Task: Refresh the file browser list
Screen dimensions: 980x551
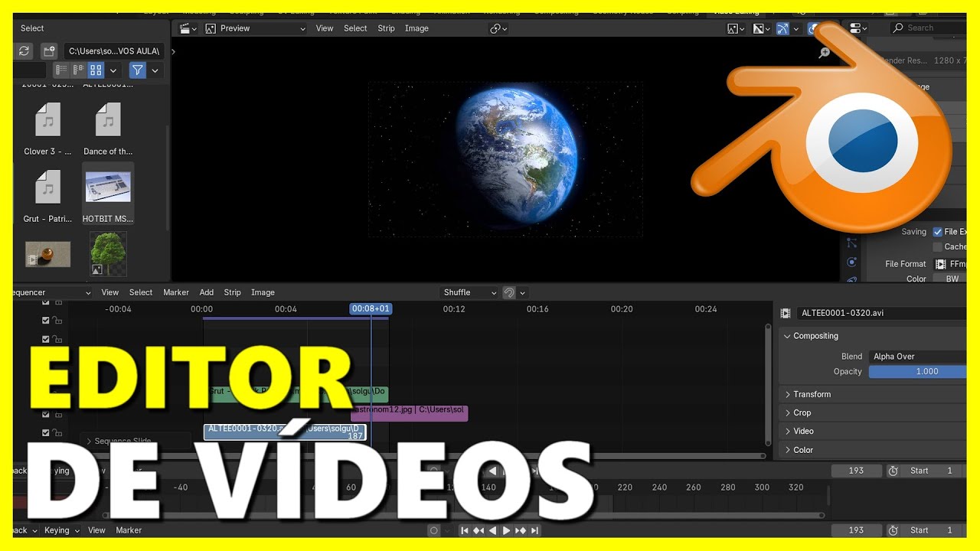Action: (x=24, y=51)
